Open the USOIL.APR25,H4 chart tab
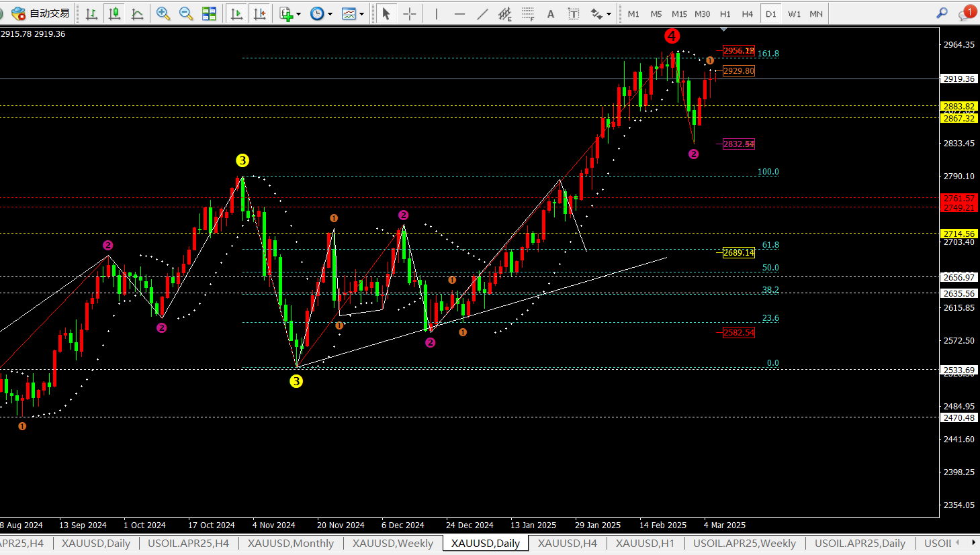Viewport: 980px width, 555px height. coord(189,543)
